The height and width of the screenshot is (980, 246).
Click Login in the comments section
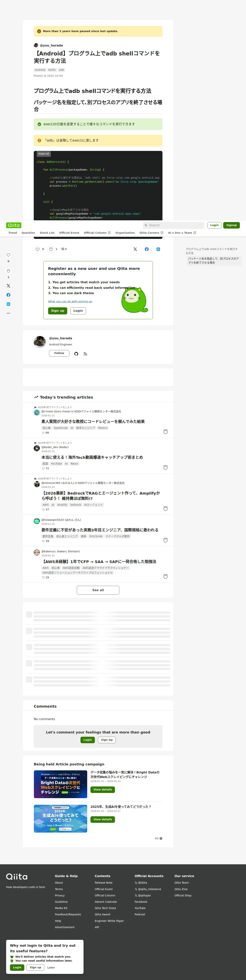click(88, 740)
